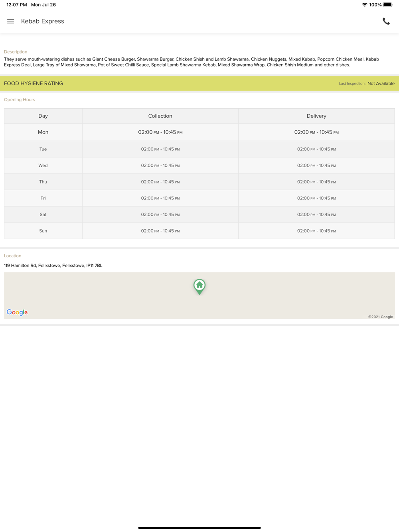
Task: Click the green home map pin
Action: [x=199, y=287]
